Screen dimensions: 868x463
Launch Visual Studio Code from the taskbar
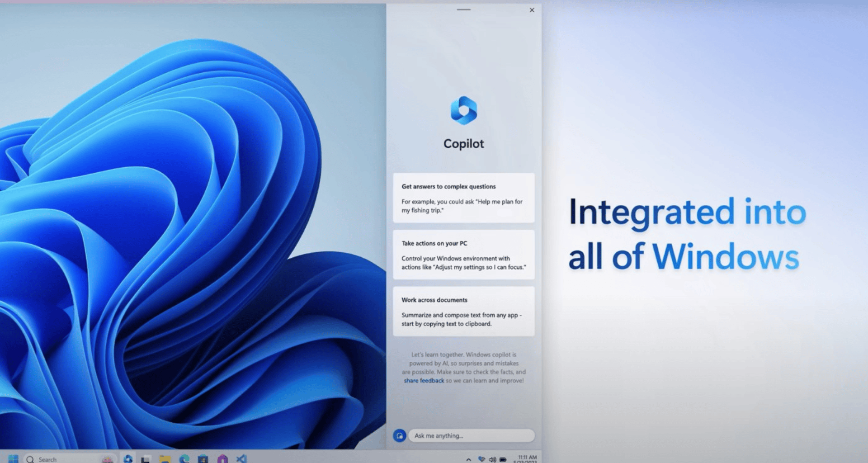pyautogui.click(x=241, y=459)
